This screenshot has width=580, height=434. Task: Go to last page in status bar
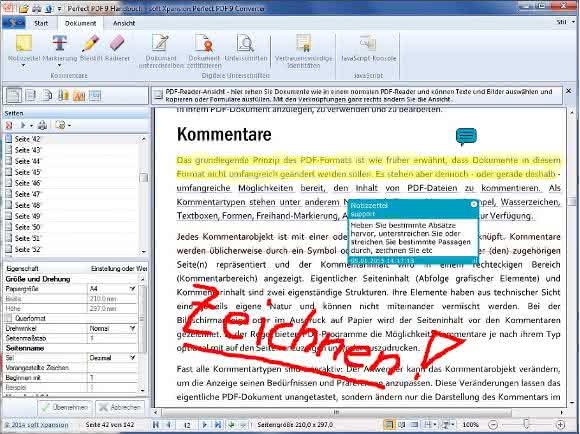(218, 424)
